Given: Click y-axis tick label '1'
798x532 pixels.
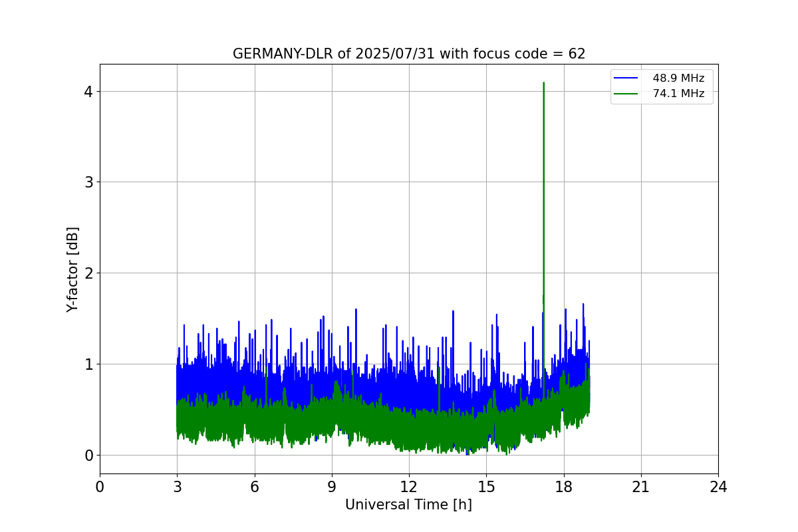Looking at the screenshot, I should click(x=89, y=364).
